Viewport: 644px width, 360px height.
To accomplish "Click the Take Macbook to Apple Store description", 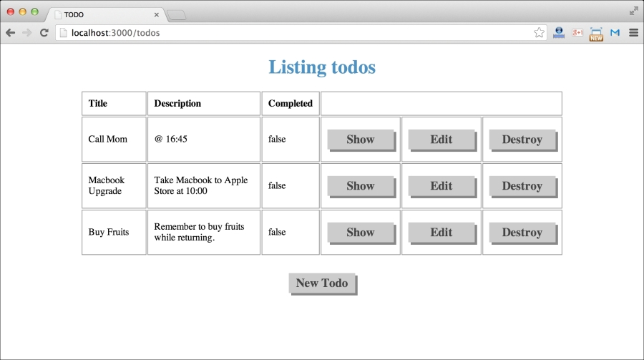I will pos(204,186).
